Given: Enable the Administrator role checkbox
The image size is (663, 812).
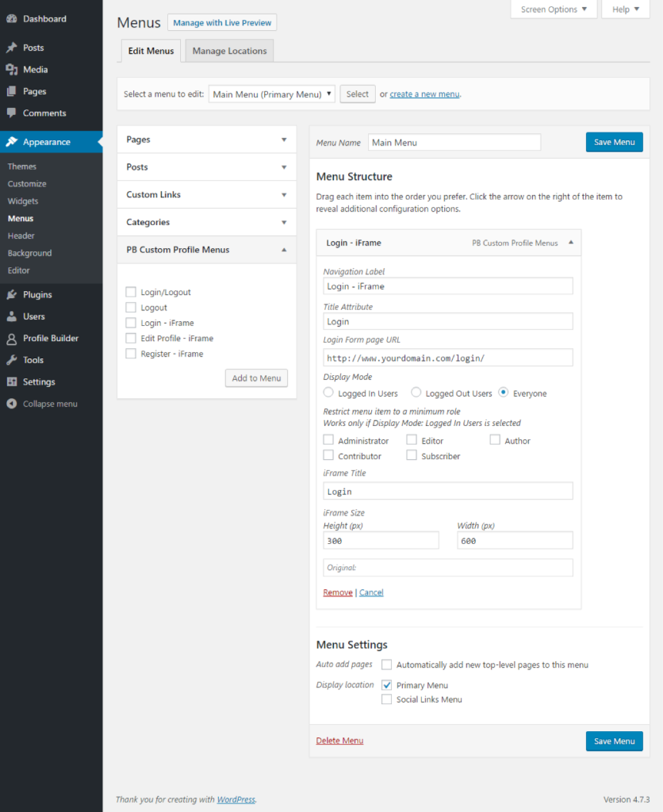Looking at the screenshot, I should [329, 440].
